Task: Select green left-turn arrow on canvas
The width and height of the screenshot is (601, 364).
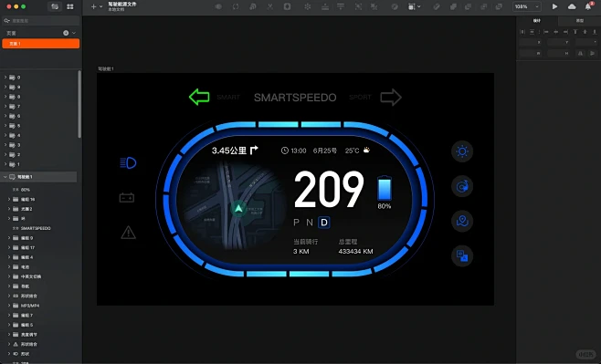Action: coord(199,98)
